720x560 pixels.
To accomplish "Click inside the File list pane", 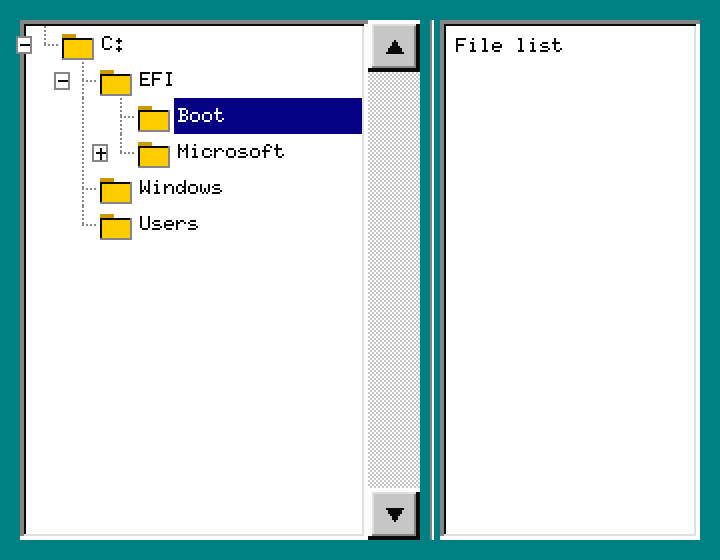I will (x=569, y=290).
